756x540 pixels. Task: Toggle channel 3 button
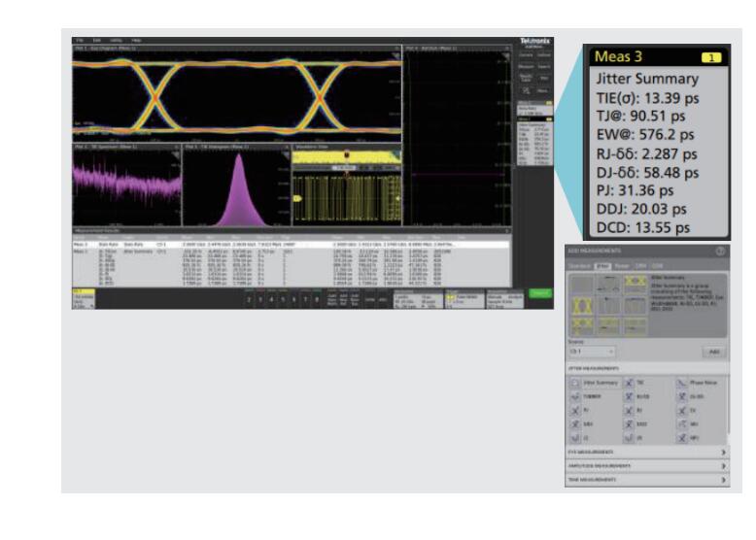point(259,300)
